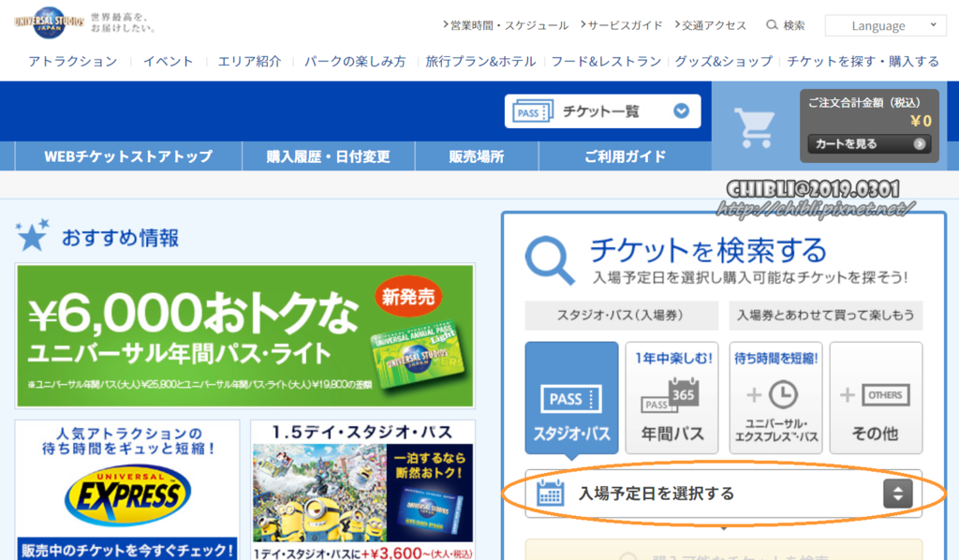Select WEBチケットストアトップ tab

(128, 156)
